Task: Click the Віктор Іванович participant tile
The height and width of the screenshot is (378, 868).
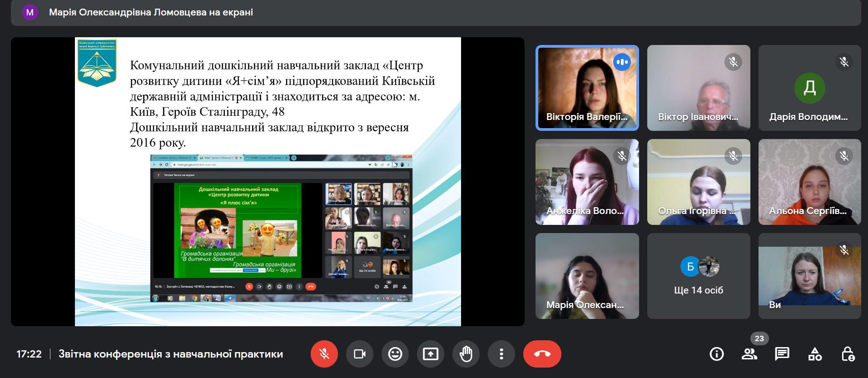Action: [x=698, y=88]
